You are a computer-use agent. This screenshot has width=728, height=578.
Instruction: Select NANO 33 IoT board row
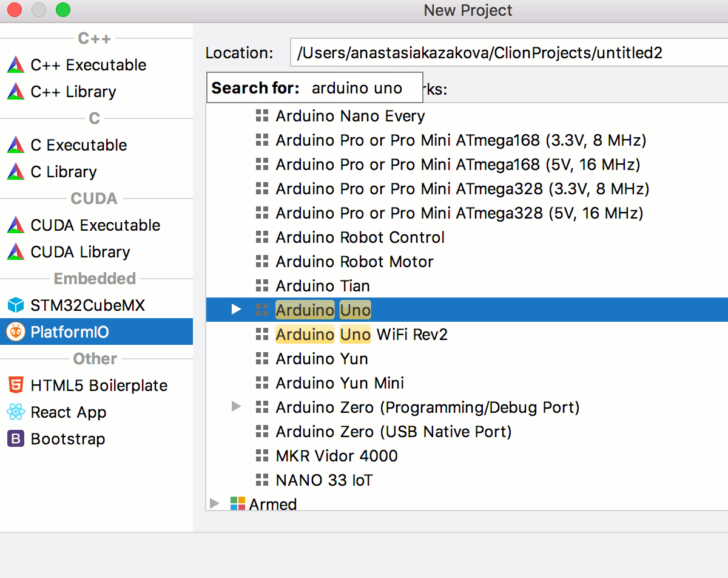coord(467,480)
